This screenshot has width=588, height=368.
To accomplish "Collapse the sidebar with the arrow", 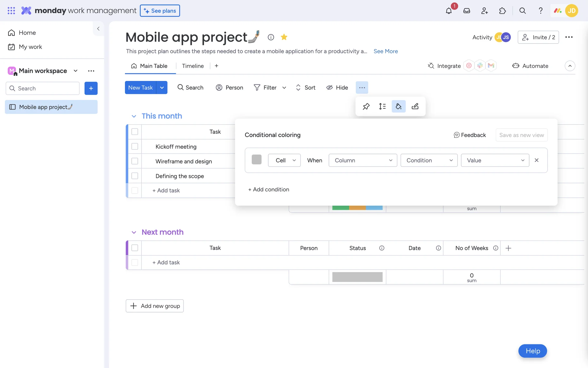I will 98,29.
